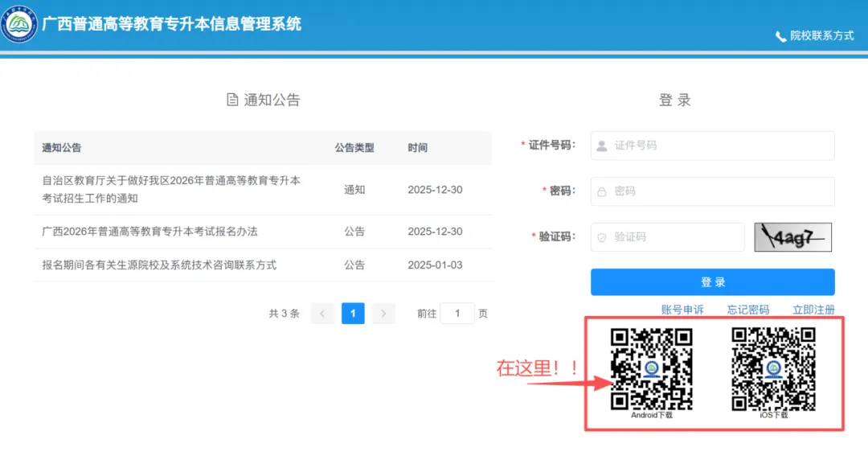The image size is (868, 464).
Task: Focus the 验证码 input field
Action: click(668, 237)
